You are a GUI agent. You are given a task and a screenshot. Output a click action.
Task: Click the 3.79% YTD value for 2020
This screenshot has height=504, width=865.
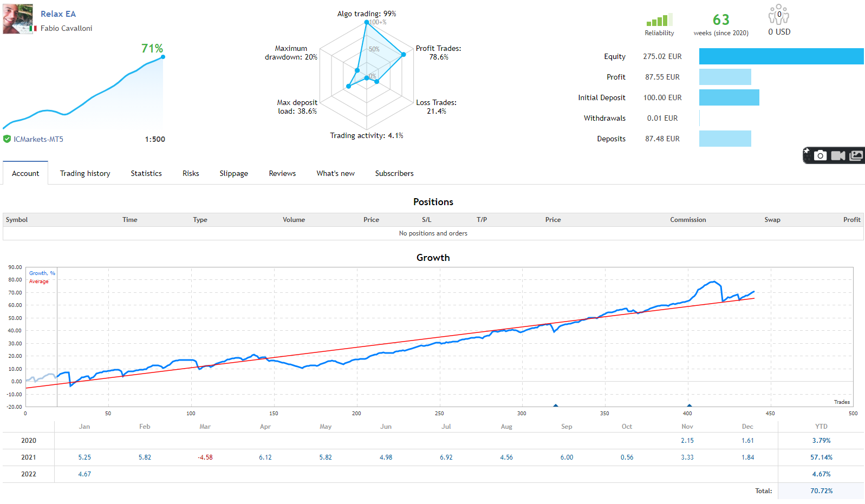(822, 441)
